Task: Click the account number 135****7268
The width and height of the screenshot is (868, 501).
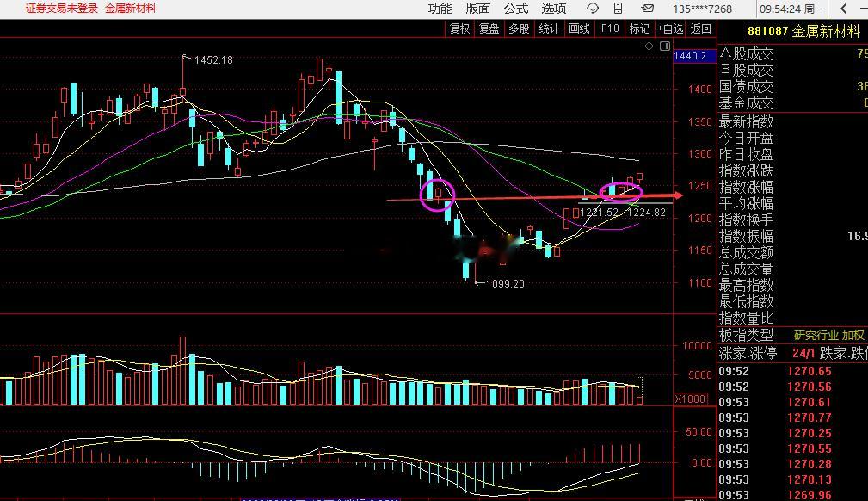Action: click(702, 9)
